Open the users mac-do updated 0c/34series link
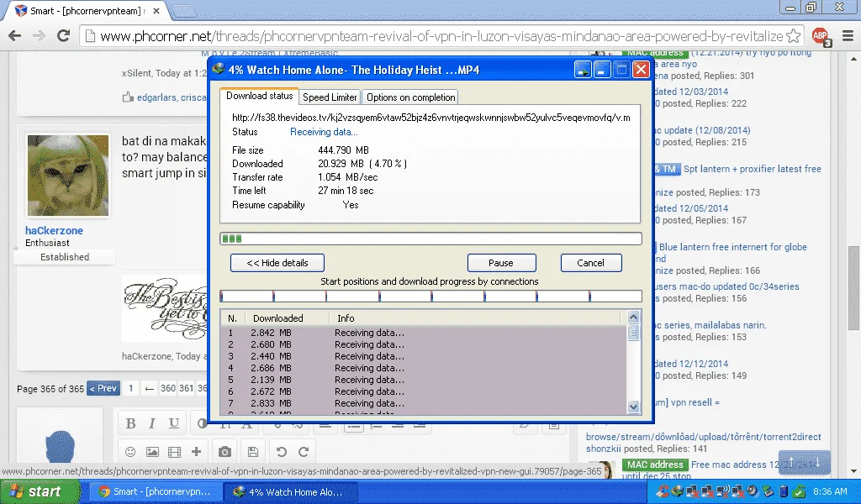This screenshot has width=861, height=504. click(x=726, y=286)
